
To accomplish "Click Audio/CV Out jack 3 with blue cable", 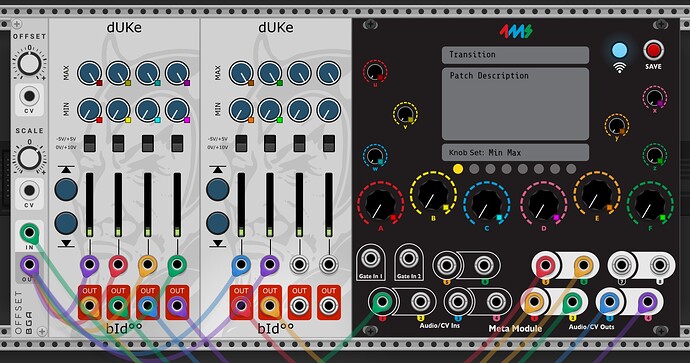I will tap(609, 302).
